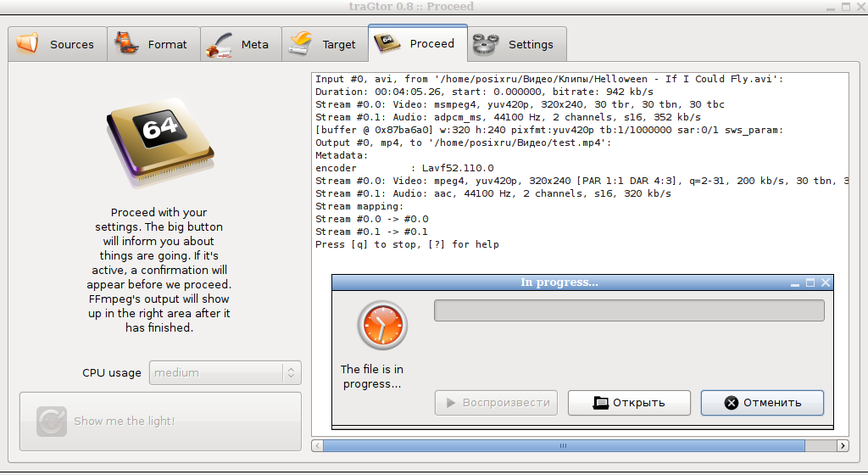Click the left arrow of output scrollbar
Screen dimensions: 868x475
pyautogui.click(x=317, y=445)
